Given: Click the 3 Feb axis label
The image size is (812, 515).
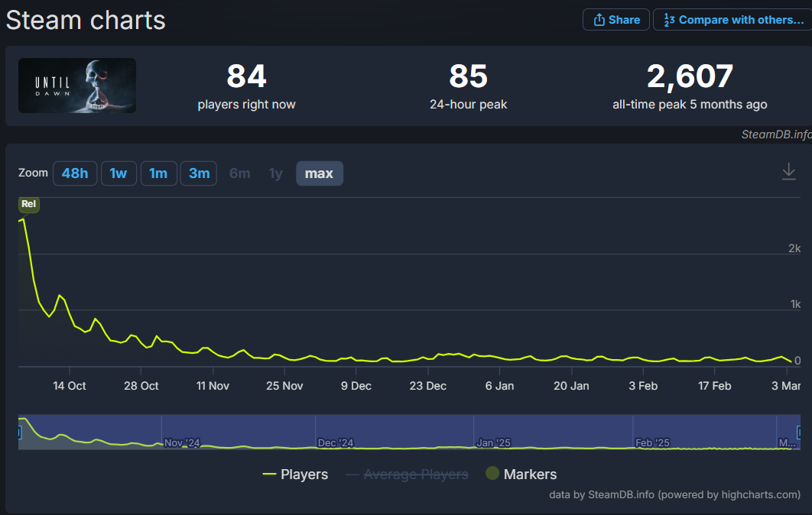Looking at the screenshot, I should point(643,386).
